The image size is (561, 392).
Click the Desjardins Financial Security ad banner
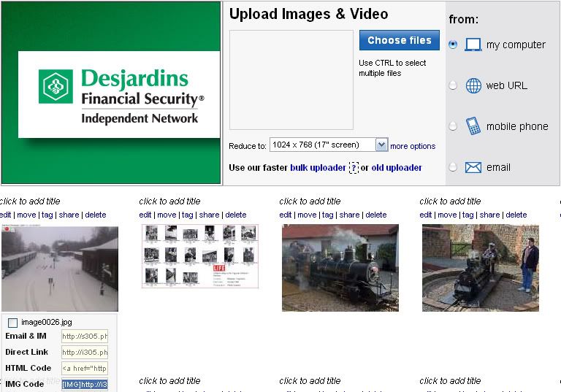coord(111,93)
